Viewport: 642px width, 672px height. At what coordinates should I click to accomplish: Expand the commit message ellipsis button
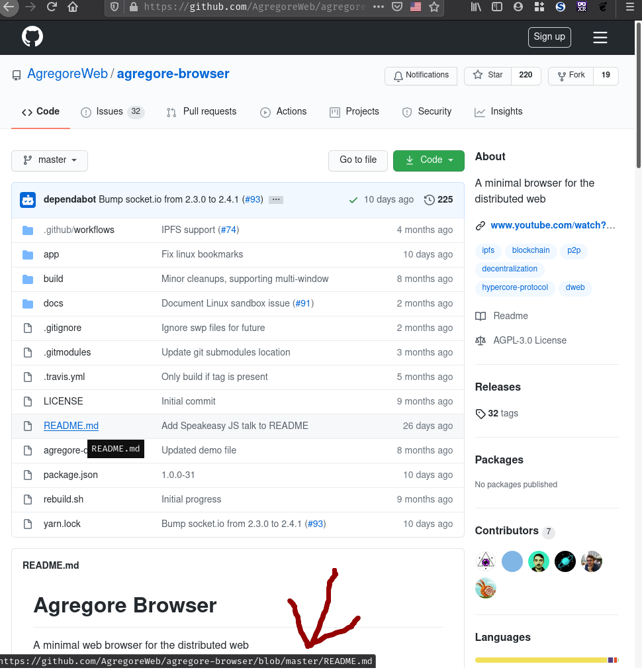275,199
